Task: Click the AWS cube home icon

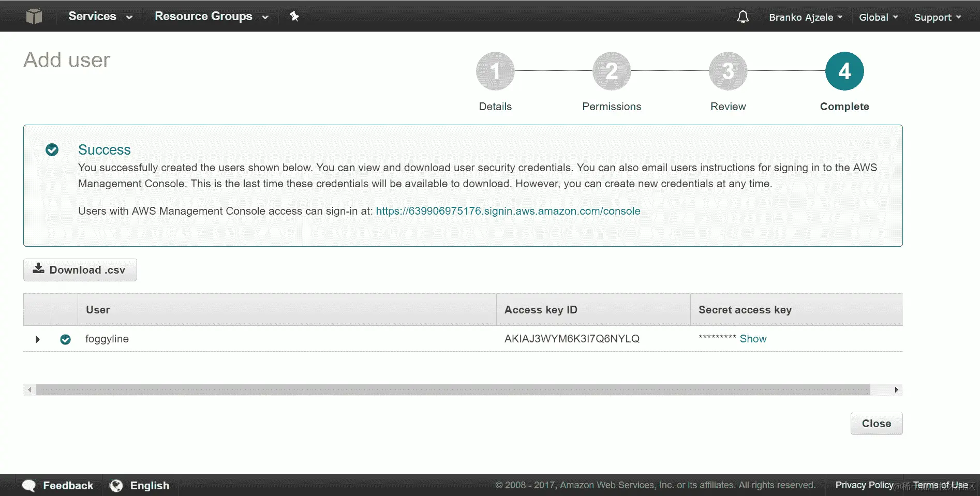Action: click(34, 16)
